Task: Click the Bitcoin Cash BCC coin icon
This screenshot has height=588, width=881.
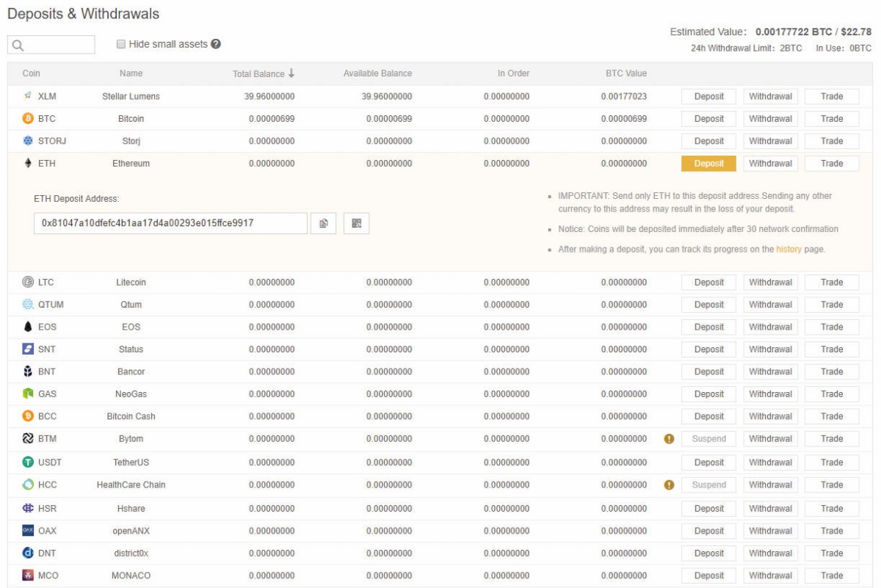Action: pyautogui.click(x=28, y=416)
